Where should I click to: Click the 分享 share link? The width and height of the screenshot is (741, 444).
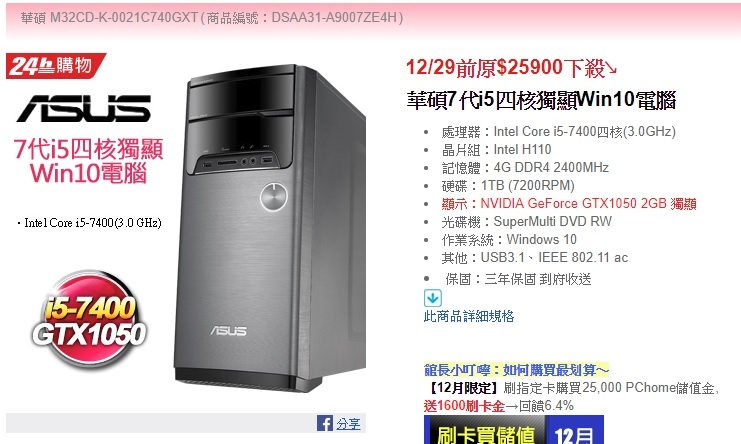click(x=348, y=424)
